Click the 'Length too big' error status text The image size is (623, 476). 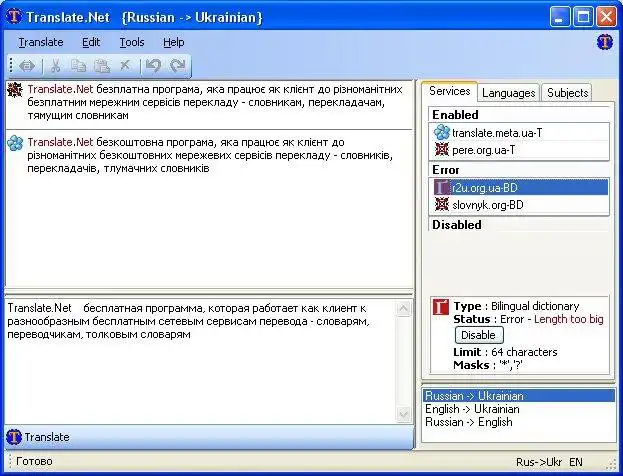569,319
